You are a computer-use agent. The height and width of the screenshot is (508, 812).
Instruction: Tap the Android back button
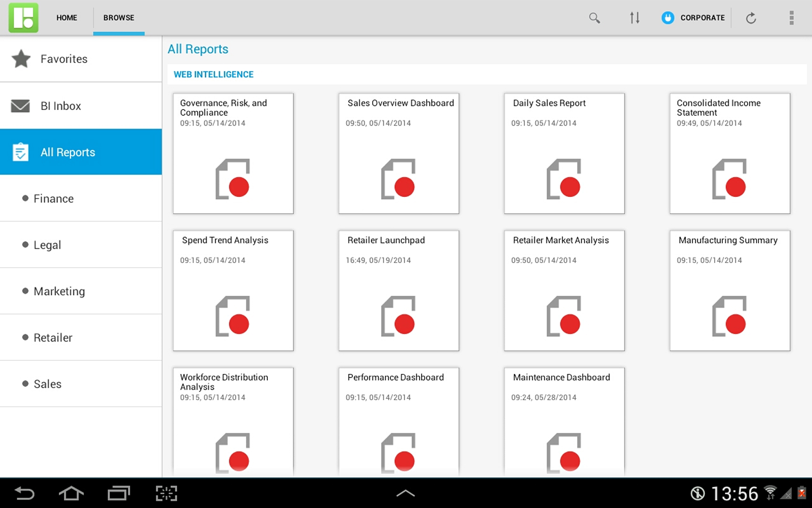(24, 493)
